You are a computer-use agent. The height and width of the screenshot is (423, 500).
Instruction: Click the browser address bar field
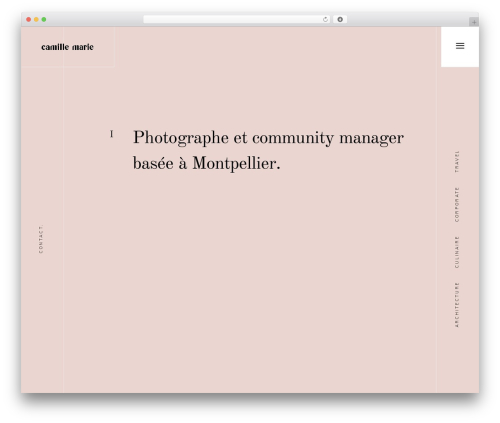tap(237, 20)
